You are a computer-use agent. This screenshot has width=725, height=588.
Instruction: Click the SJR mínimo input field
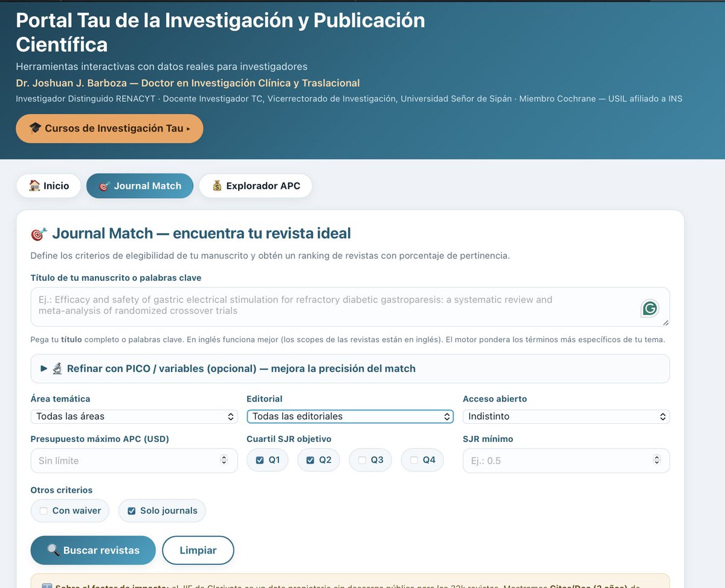click(566, 461)
